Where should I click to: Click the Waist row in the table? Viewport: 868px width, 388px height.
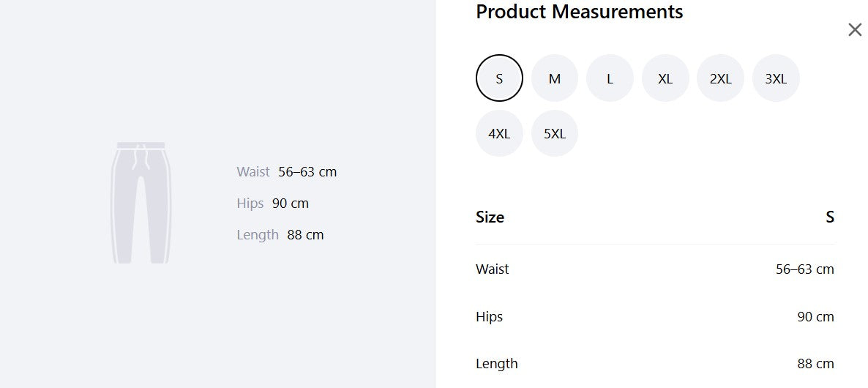[655, 269]
